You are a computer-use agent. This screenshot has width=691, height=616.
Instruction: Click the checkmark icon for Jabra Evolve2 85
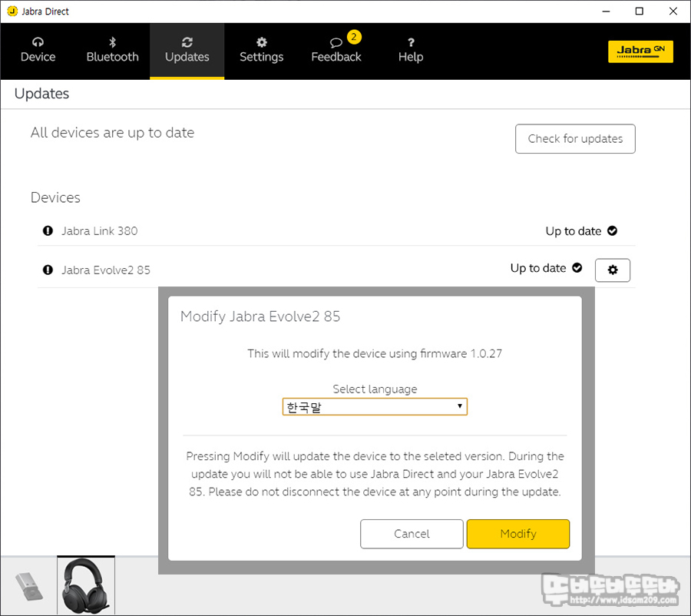tap(577, 267)
